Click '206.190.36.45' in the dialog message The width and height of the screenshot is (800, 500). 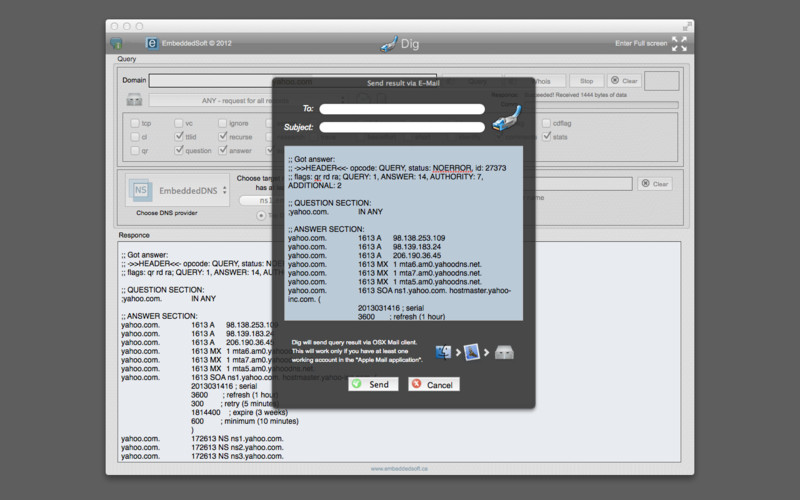coord(417,255)
